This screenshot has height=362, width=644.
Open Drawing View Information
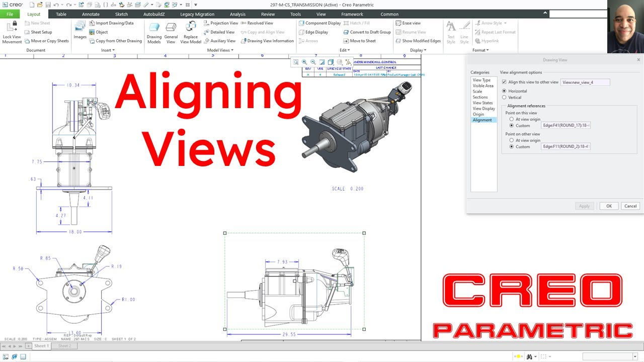point(267,41)
